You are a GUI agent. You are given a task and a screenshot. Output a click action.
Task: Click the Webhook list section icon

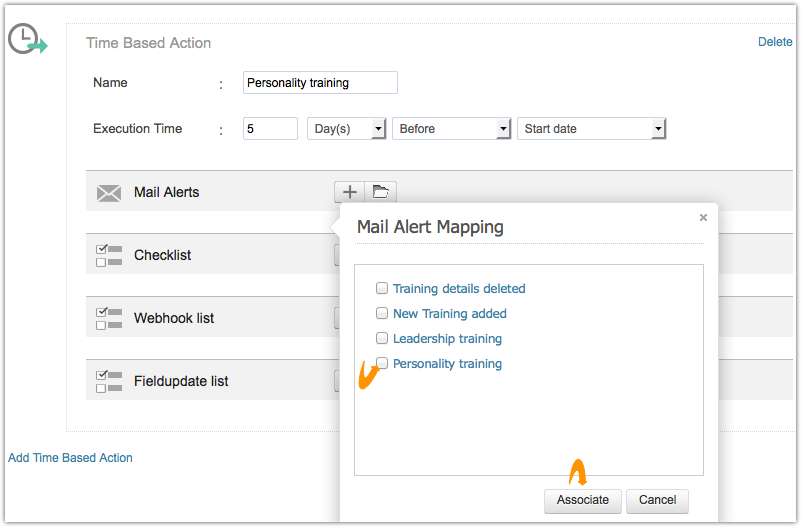point(109,318)
